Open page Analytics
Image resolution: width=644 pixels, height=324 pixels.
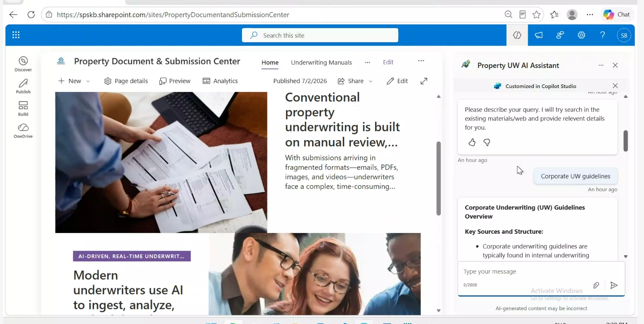pyautogui.click(x=220, y=81)
